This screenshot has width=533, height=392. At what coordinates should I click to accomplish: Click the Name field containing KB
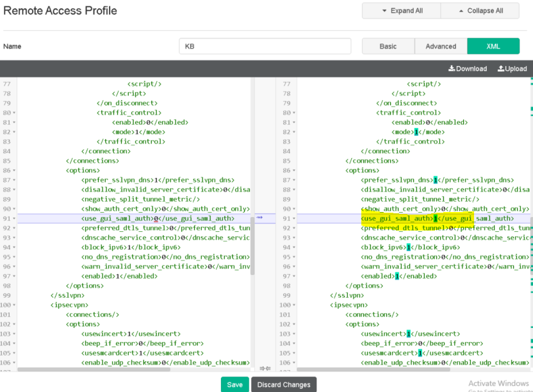[x=265, y=46]
